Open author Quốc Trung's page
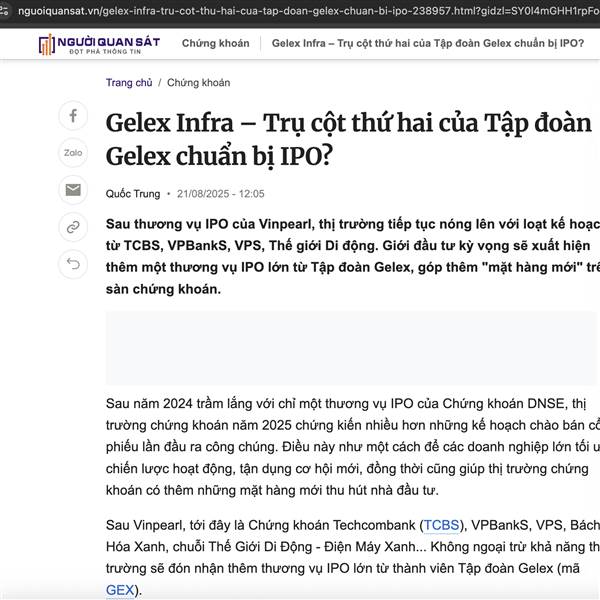The height and width of the screenshot is (600, 600). (x=133, y=194)
